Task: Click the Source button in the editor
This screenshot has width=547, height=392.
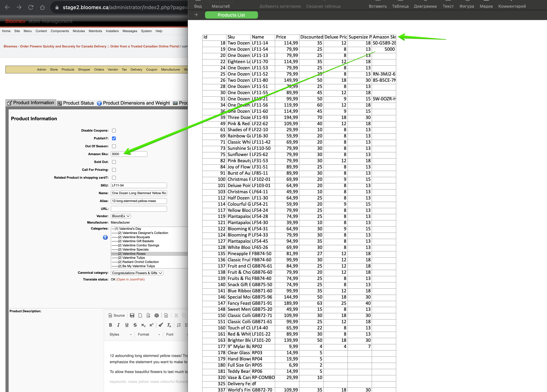Action: point(117,315)
